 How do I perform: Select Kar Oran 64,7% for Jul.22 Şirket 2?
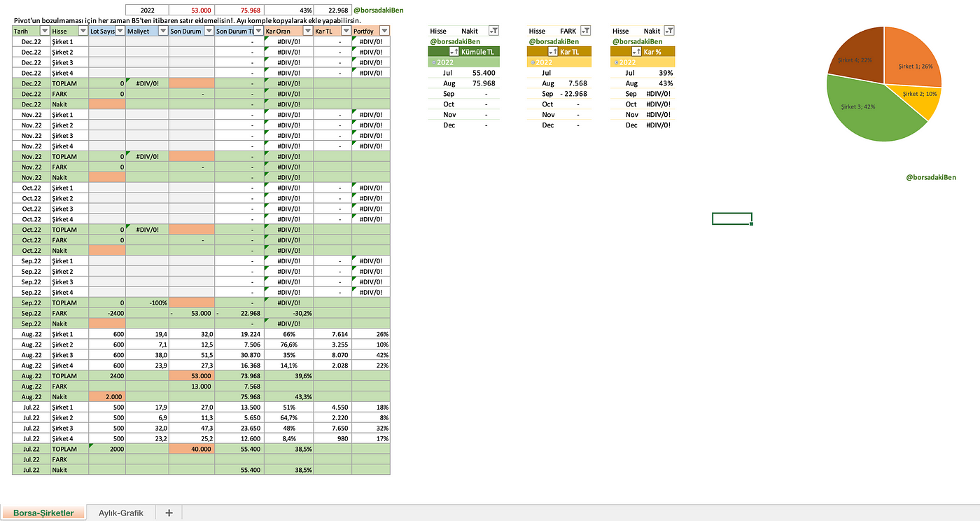288,418
